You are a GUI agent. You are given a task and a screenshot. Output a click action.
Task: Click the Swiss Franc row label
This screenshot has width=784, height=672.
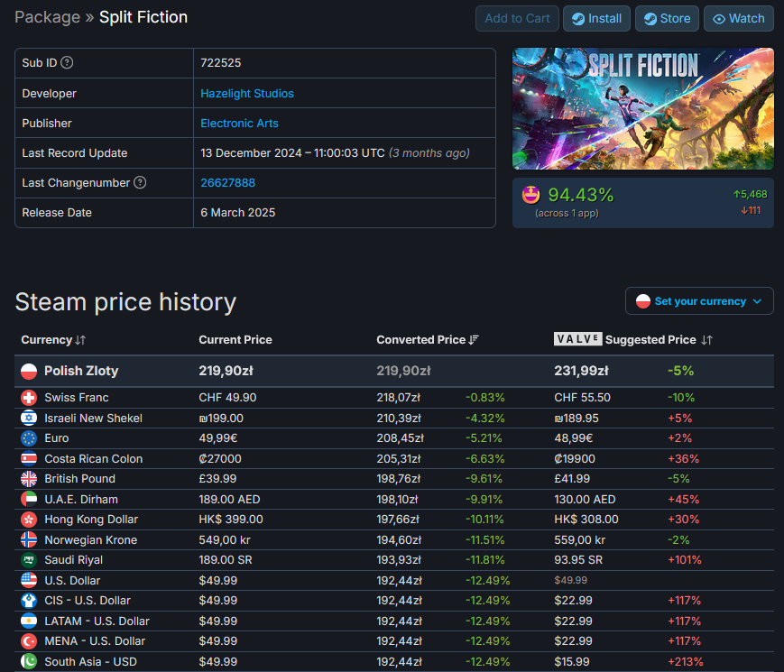pyautogui.click(x=77, y=398)
